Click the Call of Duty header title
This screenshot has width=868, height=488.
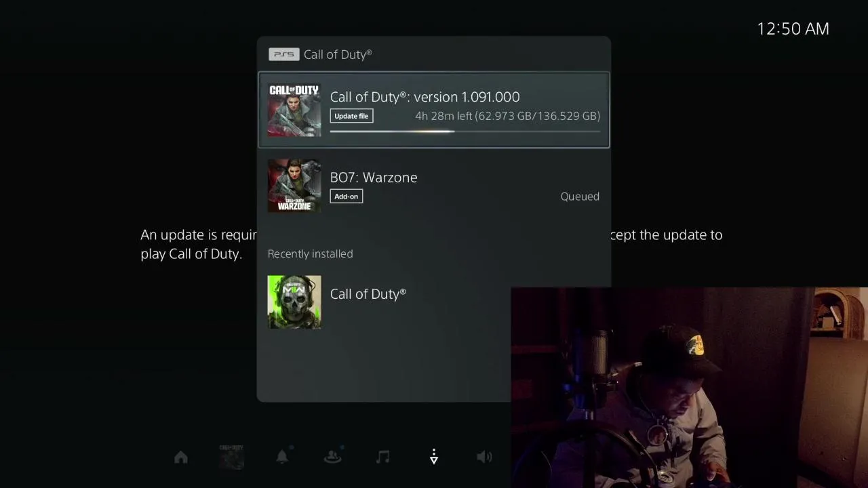click(338, 54)
